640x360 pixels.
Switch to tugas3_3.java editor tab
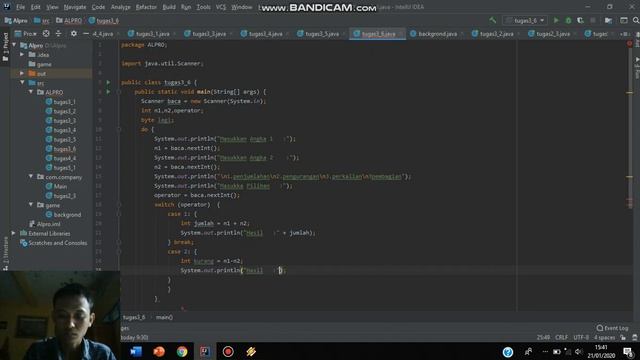[209, 34]
